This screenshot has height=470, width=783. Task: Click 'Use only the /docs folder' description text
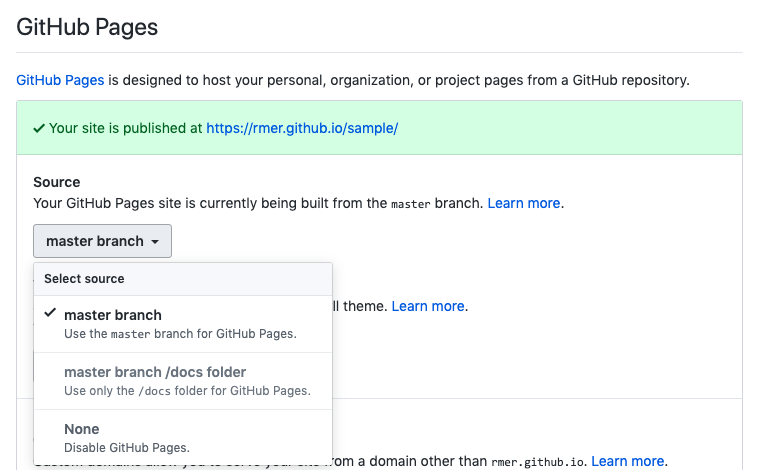click(187, 391)
